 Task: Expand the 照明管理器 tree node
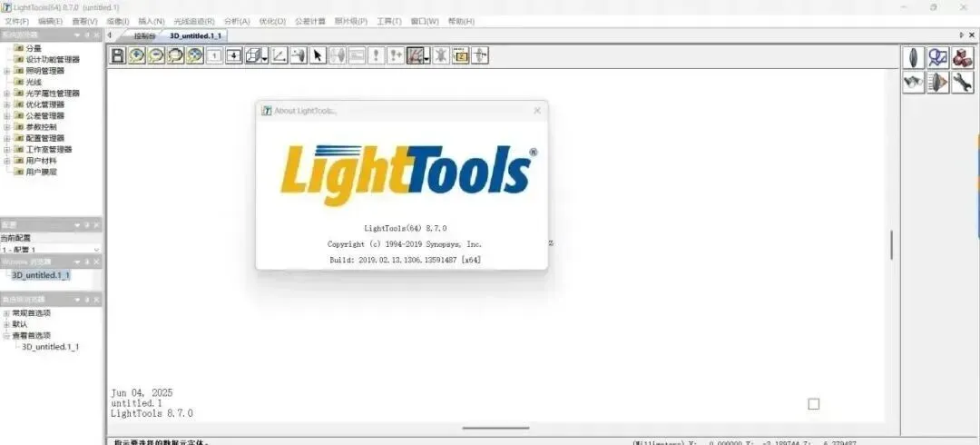7,71
